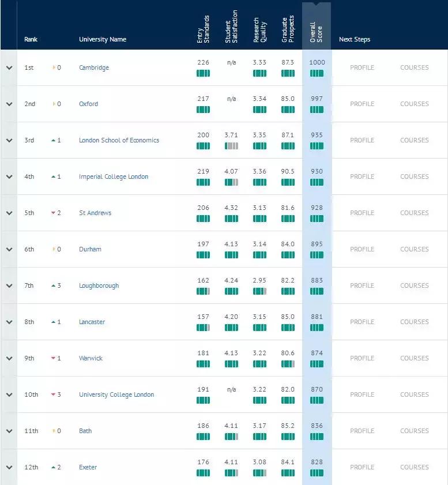
Task: Click Cambridge no-change rank marker
Action: [54, 67]
